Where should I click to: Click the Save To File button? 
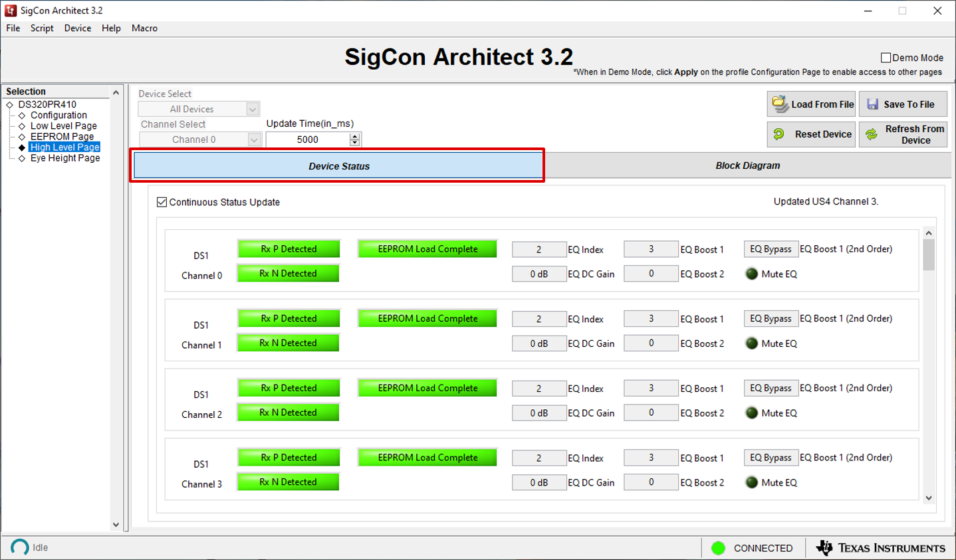[x=903, y=104]
